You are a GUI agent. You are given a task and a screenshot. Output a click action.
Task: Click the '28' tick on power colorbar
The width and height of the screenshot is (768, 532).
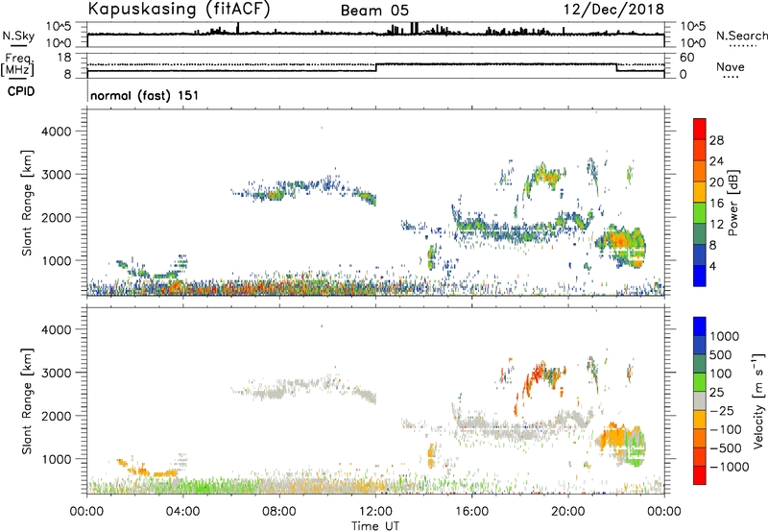716,140
